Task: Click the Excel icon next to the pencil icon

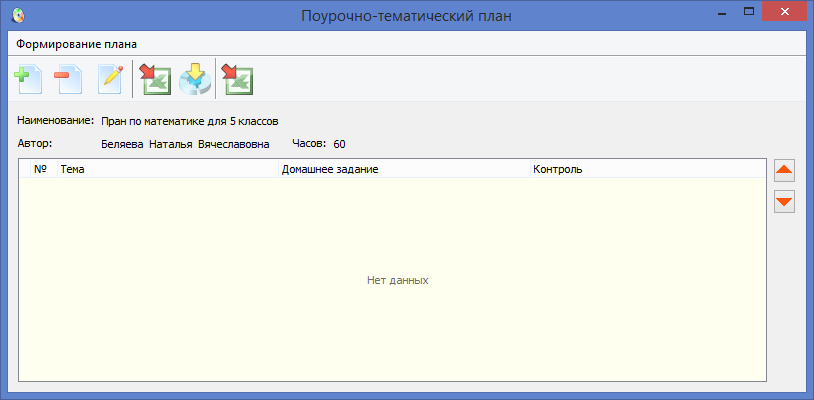Action: 155,79
